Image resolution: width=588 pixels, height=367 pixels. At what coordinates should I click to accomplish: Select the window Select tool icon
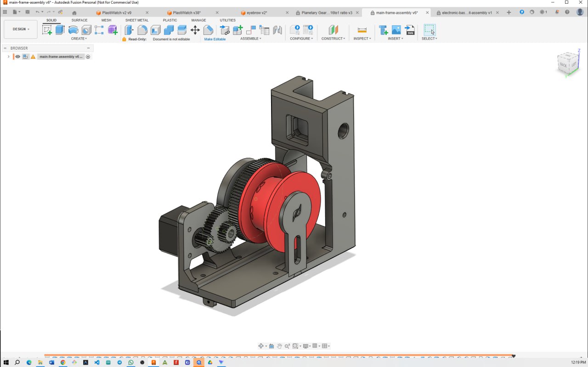coord(429,29)
